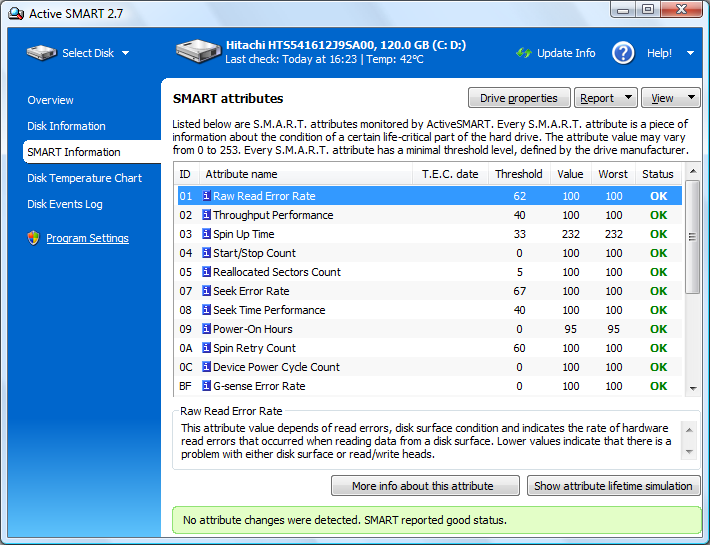Click the info icon for Seek Time Performance

tap(206, 310)
